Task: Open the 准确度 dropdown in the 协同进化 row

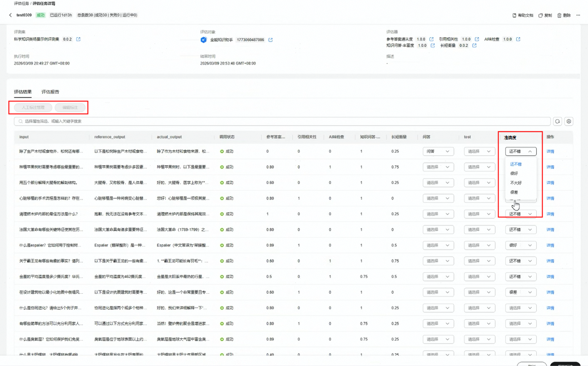Action: [x=521, y=308]
